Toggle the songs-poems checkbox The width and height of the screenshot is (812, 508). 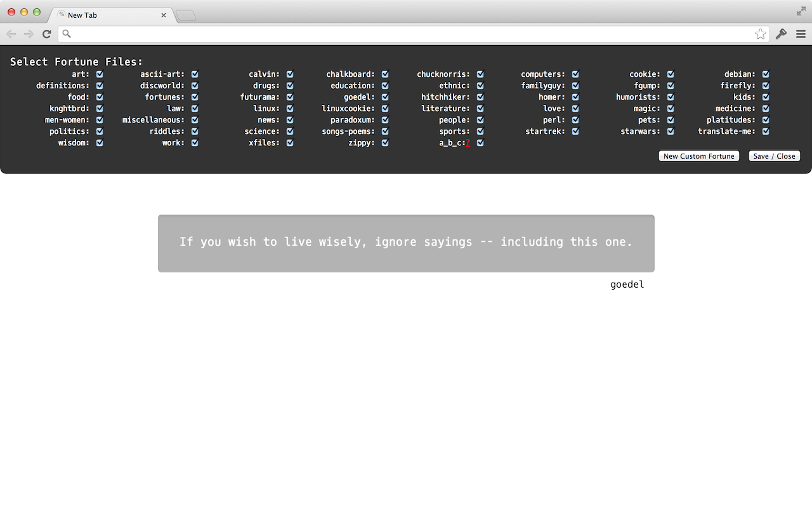(x=385, y=131)
